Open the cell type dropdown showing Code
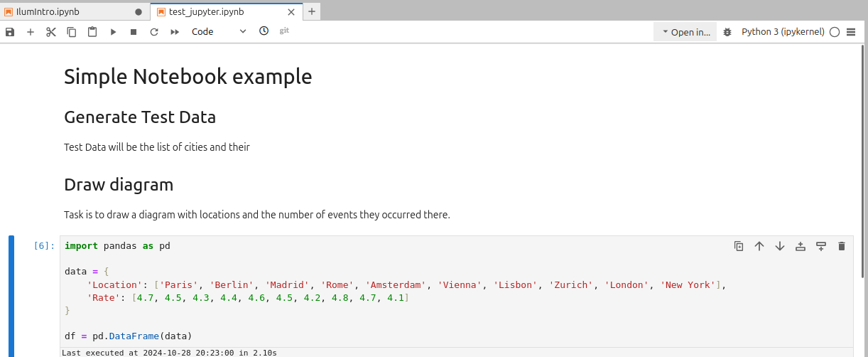Viewport: 868px width, 357px height. click(x=219, y=32)
